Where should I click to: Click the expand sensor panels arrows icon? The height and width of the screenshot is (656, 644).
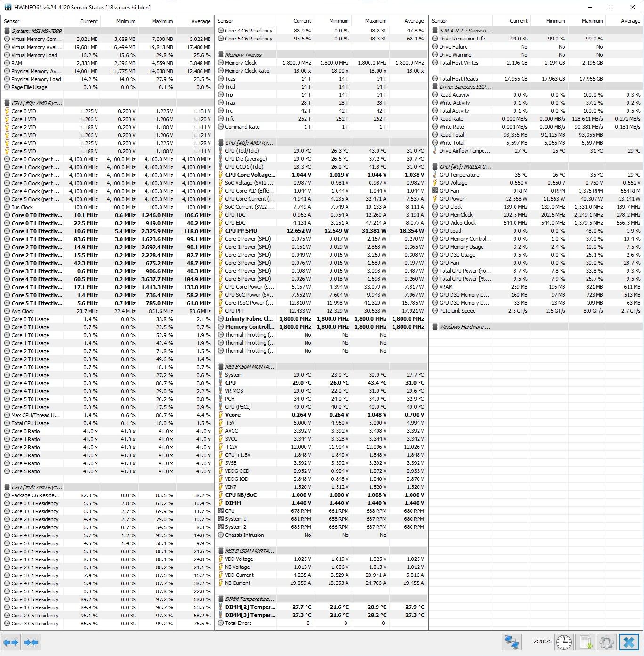pyautogui.click(x=10, y=642)
